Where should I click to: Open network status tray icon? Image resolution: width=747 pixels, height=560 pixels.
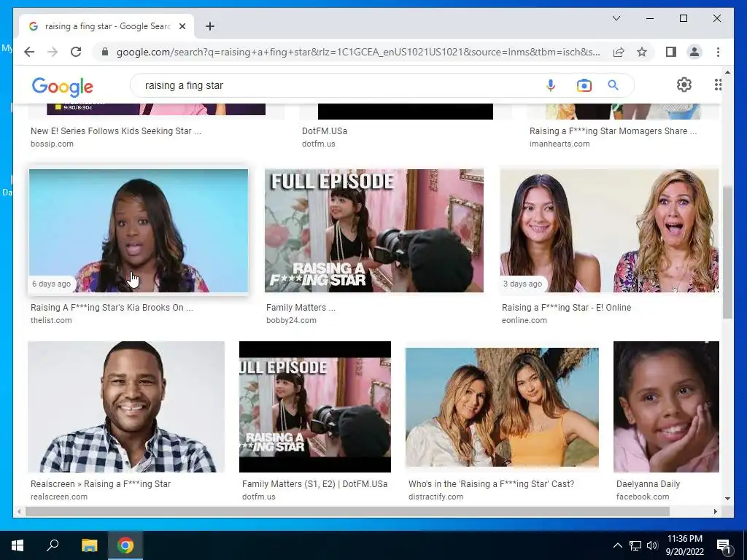pos(635,545)
